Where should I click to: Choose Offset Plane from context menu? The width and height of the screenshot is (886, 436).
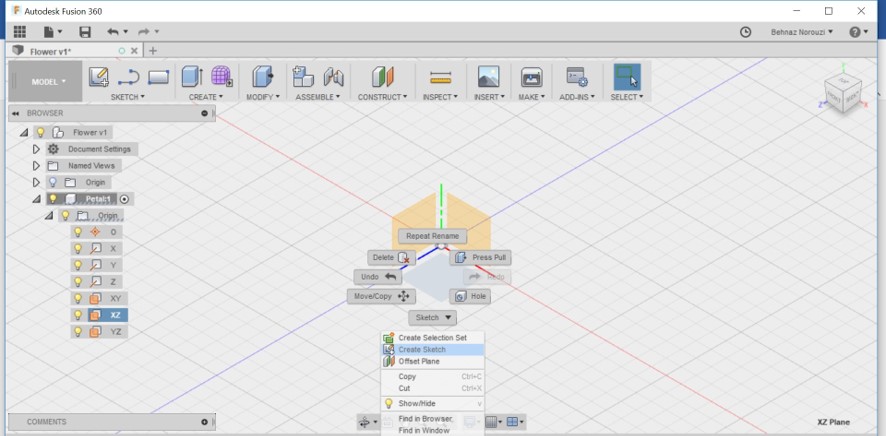pos(433,361)
